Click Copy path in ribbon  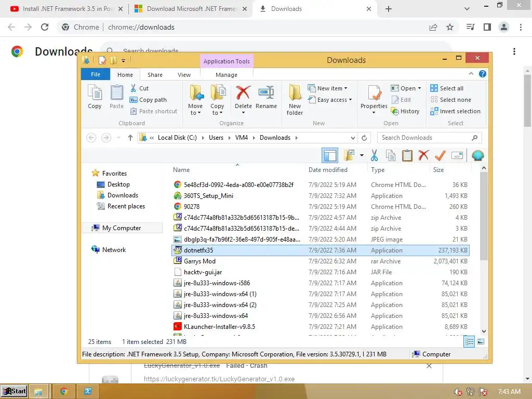tap(149, 100)
